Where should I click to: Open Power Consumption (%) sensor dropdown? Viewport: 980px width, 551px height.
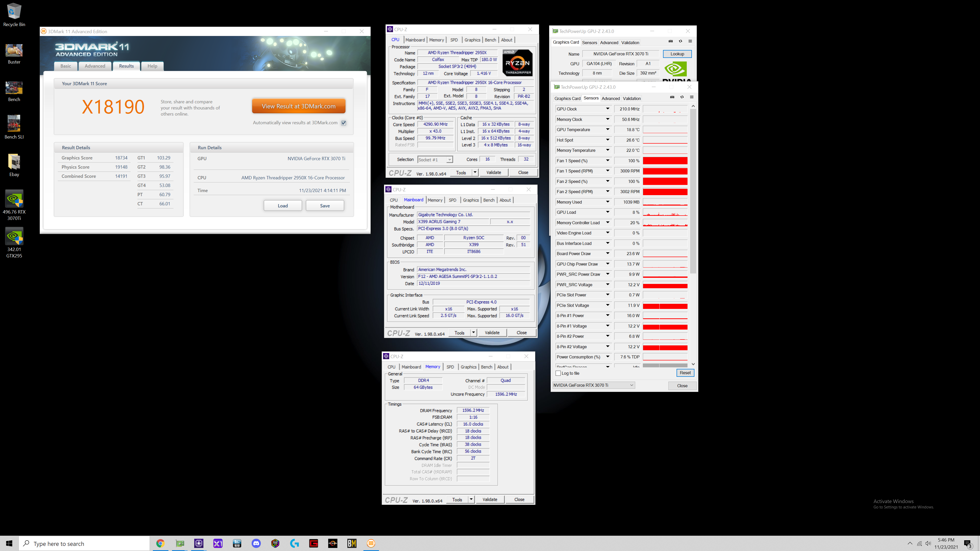[x=608, y=357]
